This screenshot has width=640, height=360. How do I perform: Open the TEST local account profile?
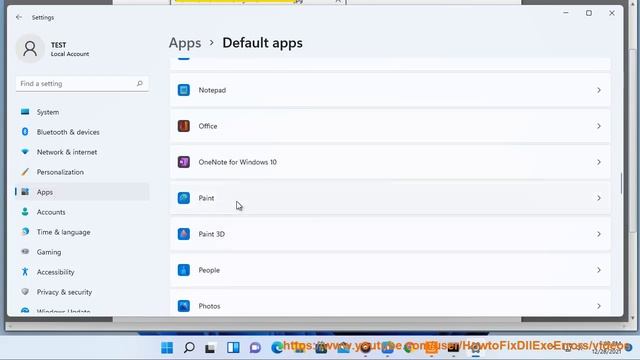point(53,49)
